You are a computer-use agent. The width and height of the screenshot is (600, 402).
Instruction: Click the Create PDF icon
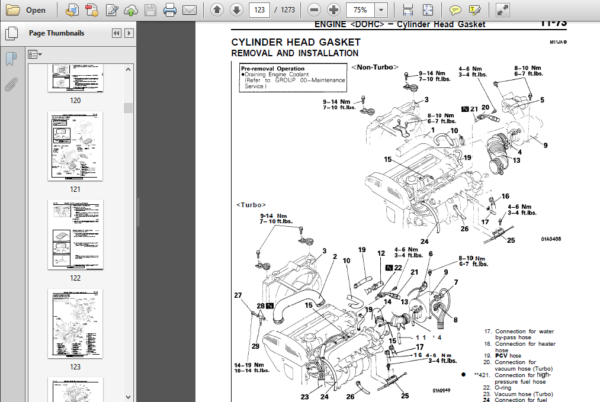(72, 10)
